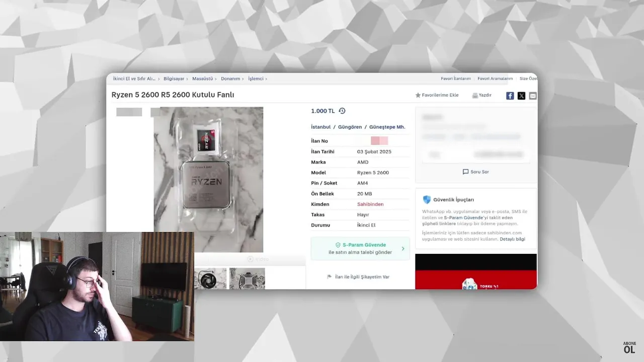Select the cooler fan thumbnail
Image resolution: width=644 pixels, height=362 pixels.
(x=210, y=279)
